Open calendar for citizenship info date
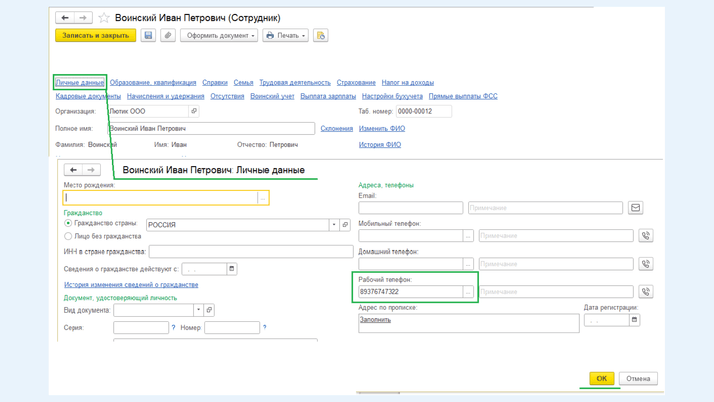 (x=232, y=269)
